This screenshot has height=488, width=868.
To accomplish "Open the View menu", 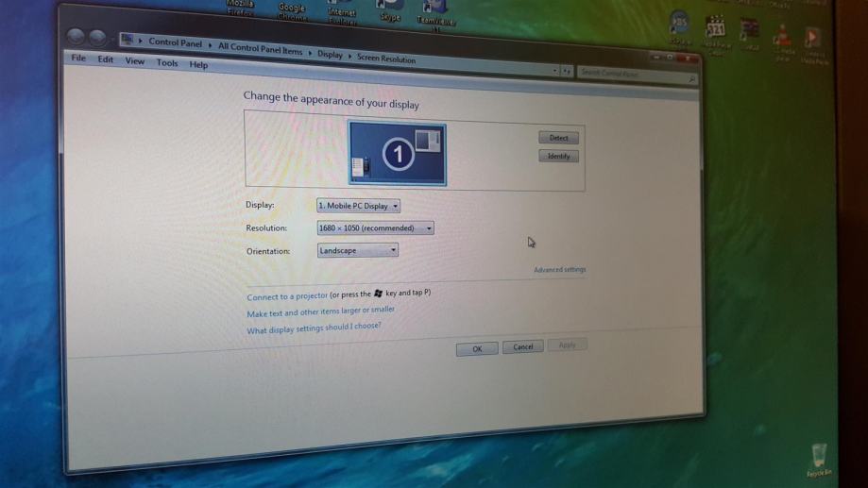I will pos(134,60).
